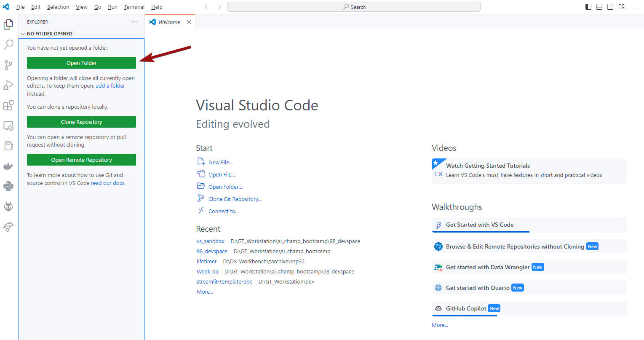644x340 pixels.
Task: Toggle the bottom panel layout icon
Action: point(599,7)
